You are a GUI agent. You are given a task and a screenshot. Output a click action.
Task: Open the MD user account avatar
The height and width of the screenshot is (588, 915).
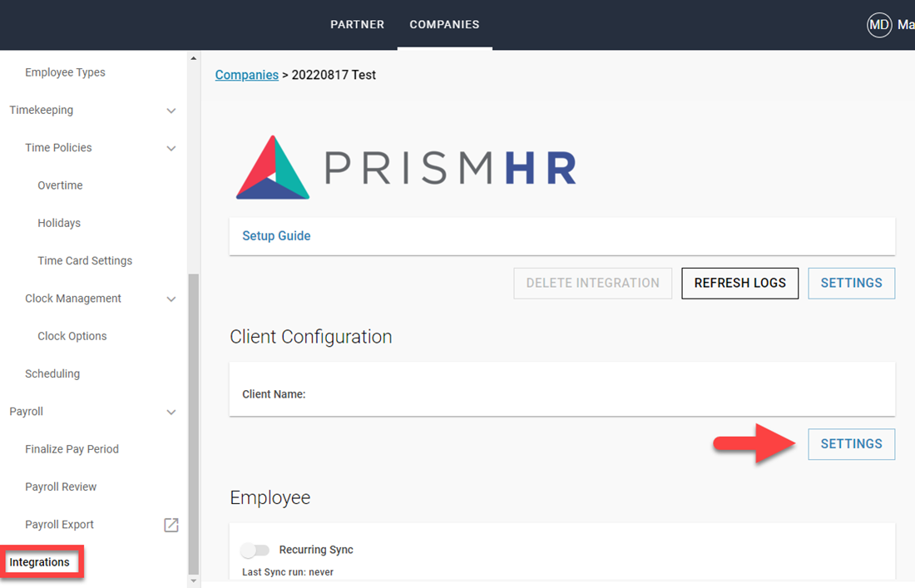tap(878, 25)
